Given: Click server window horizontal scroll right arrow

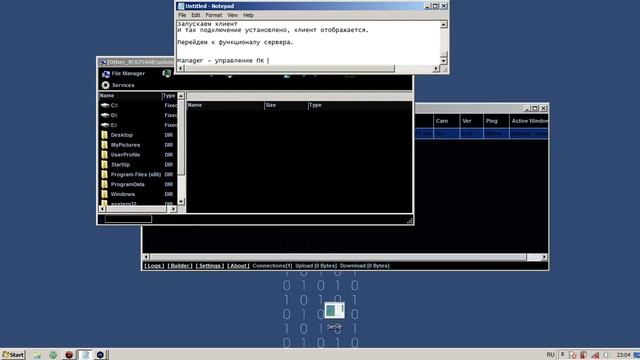Looking at the screenshot, I should click(544, 257).
